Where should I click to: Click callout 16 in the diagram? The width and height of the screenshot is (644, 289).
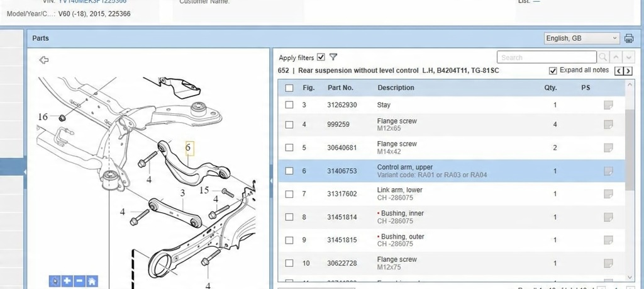43,116
